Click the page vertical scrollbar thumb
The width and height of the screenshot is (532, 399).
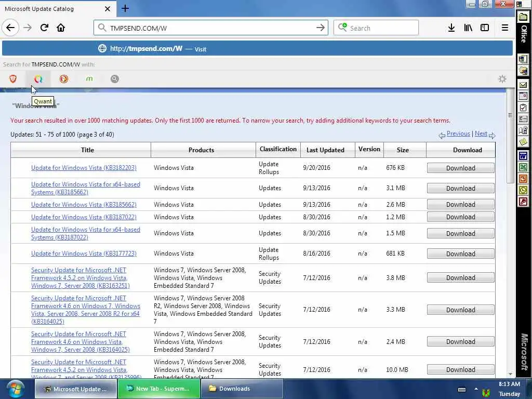(x=510, y=136)
